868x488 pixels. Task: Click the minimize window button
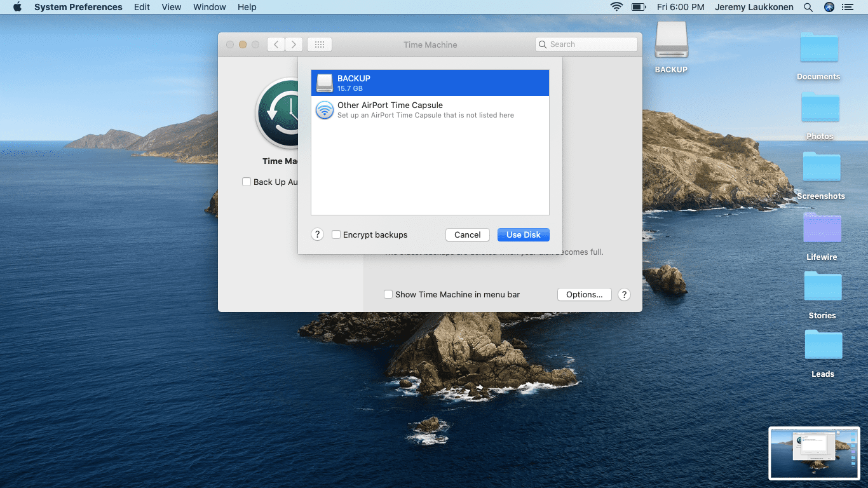[243, 44]
